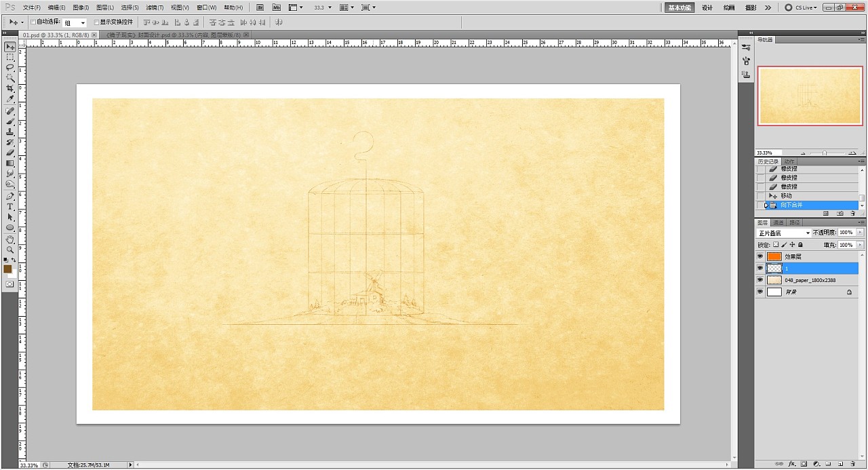
Task: Open the 组 auto-select target dropdown
Action: click(75, 22)
